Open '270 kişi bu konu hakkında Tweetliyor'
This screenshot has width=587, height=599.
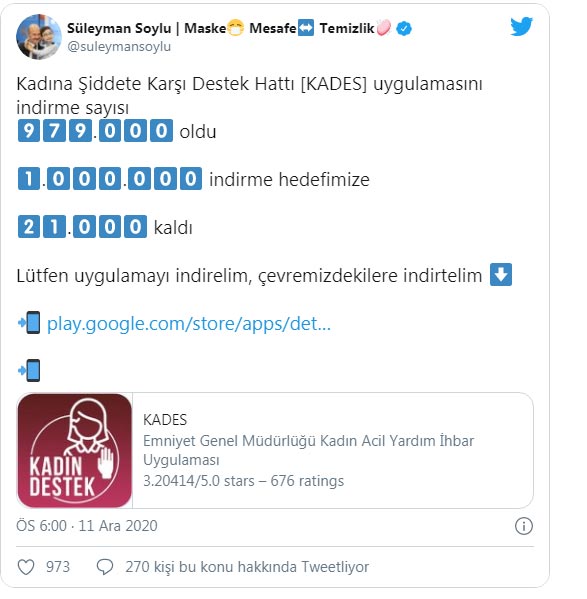tap(247, 567)
